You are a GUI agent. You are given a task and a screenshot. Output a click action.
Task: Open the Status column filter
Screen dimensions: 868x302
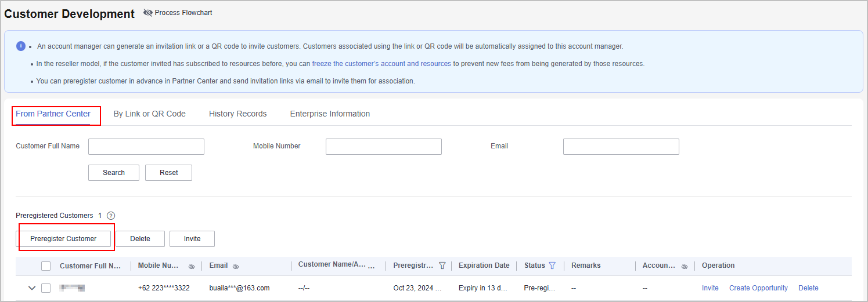(552, 265)
